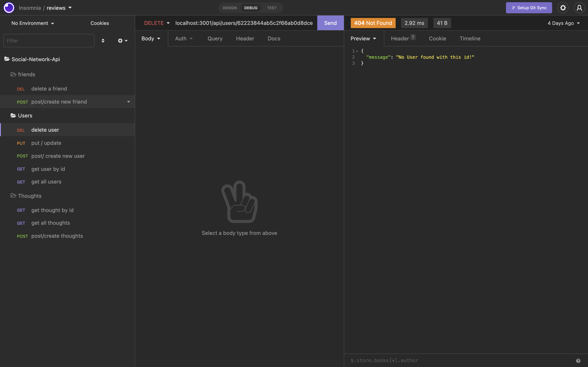
Task: Switch to DESIGN mode
Action: (229, 8)
